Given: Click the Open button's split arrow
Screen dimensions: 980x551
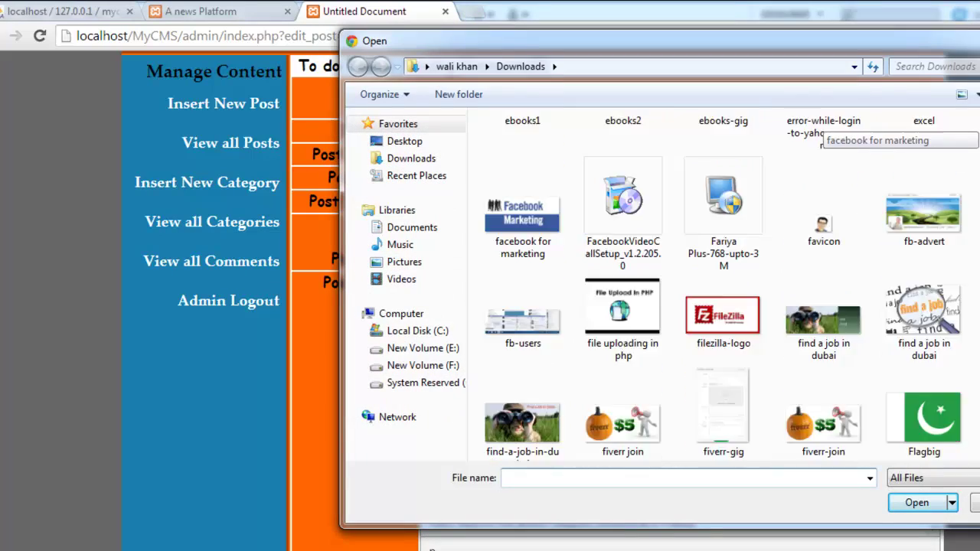Looking at the screenshot, I should [x=952, y=503].
